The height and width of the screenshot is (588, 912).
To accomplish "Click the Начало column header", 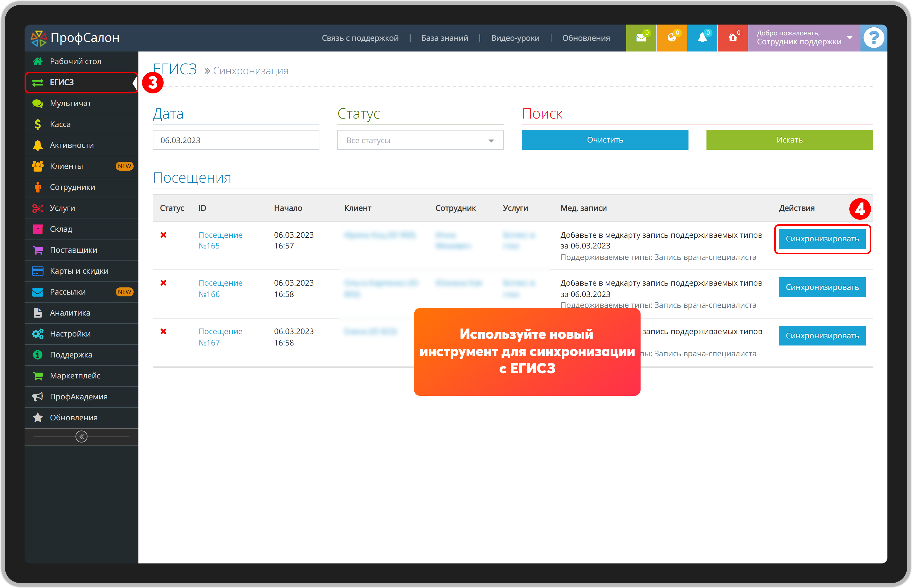I will (x=288, y=208).
